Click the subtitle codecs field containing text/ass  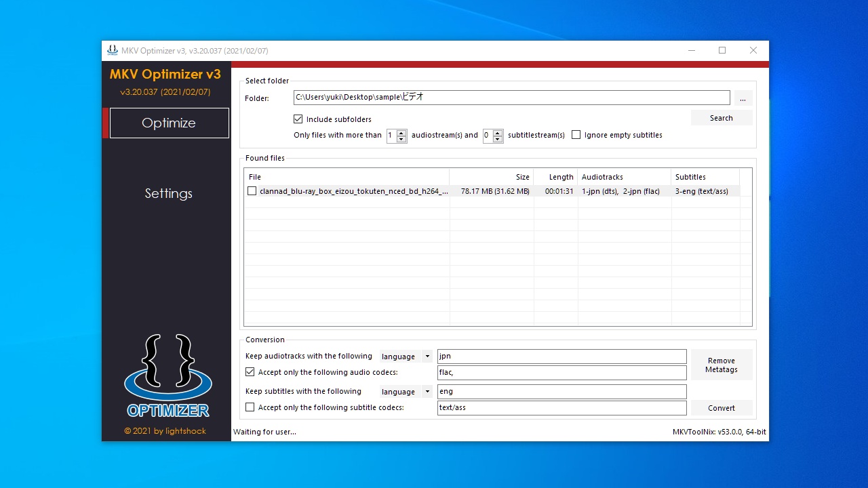tap(562, 408)
